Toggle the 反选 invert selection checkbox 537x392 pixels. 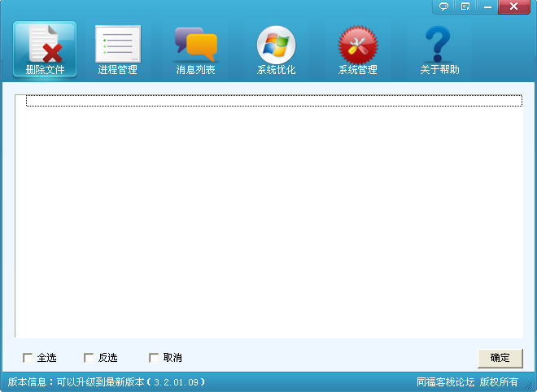click(89, 358)
